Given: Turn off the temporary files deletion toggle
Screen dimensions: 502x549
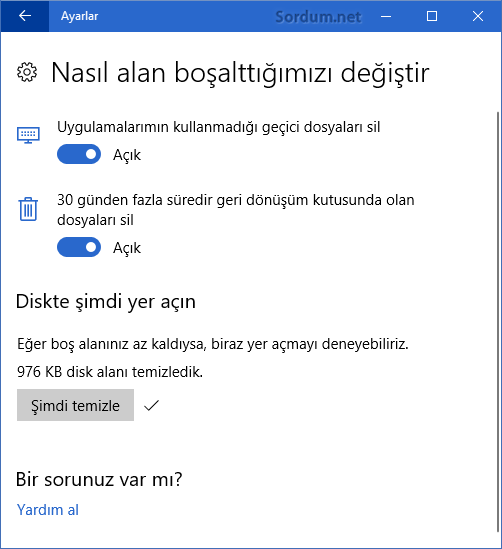Looking at the screenshot, I should [x=79, y=154].
